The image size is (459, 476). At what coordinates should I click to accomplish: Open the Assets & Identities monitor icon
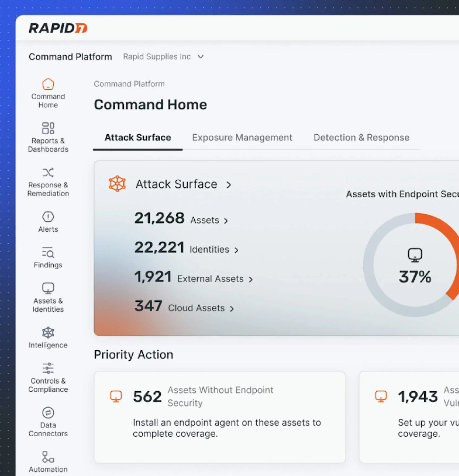point(48,288)
